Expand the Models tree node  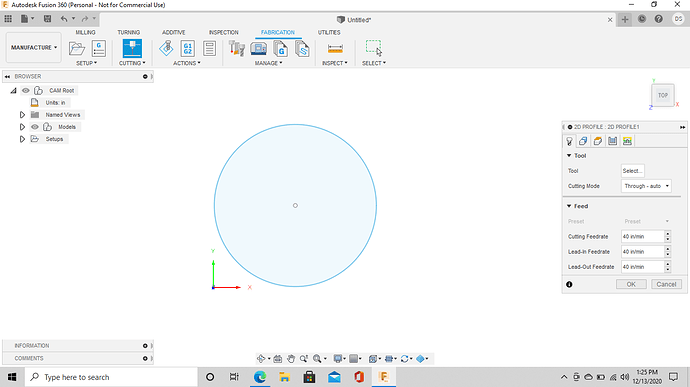tap(22, 127)
